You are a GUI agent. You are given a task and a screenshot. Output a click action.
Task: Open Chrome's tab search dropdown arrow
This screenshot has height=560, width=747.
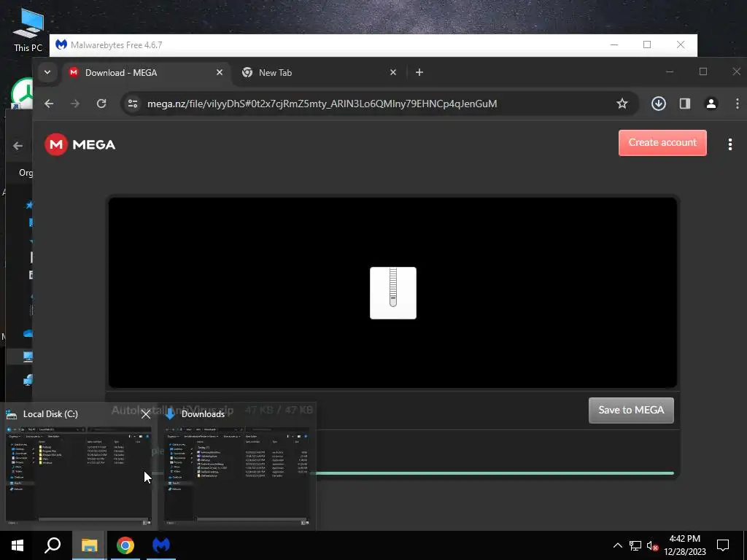(x=47, y=72)
